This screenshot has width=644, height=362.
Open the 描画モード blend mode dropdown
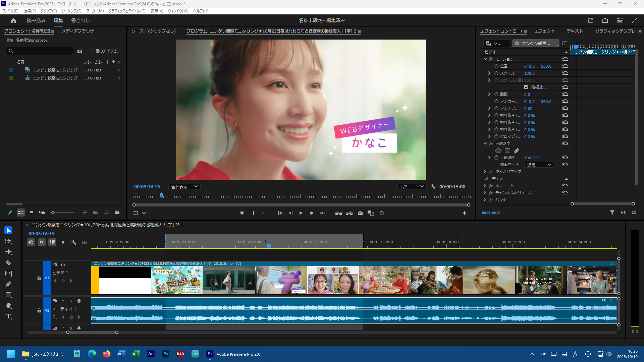[539, 165]
